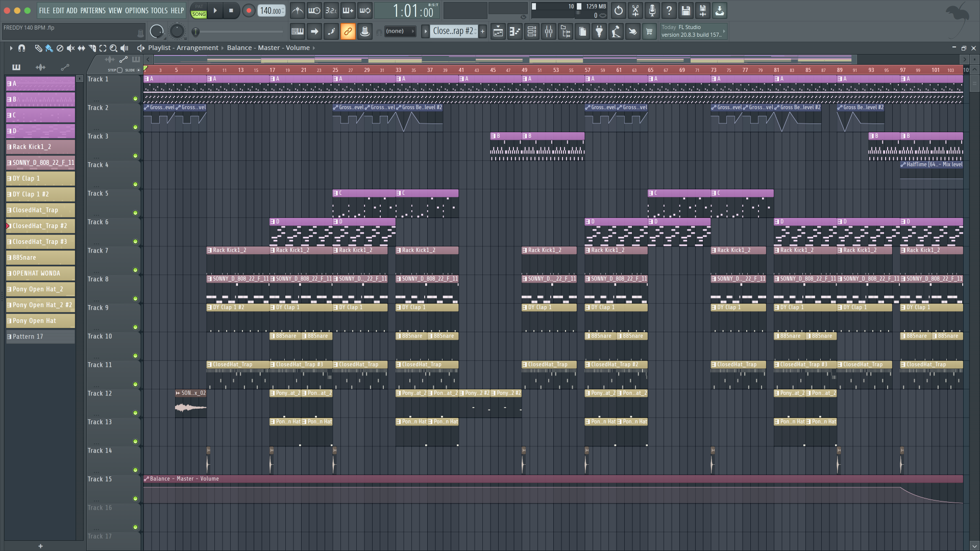Click the microphone one-click recording icon
The image size is (980, 551).
pos(652,10)
